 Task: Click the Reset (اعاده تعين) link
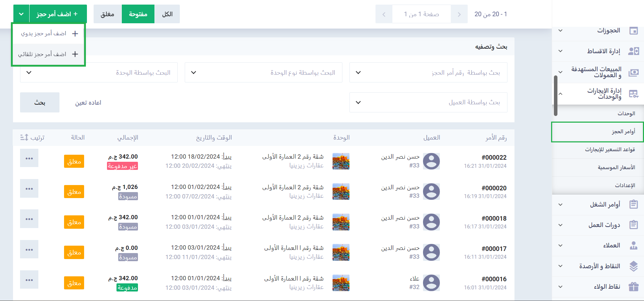tap(88, 103)
